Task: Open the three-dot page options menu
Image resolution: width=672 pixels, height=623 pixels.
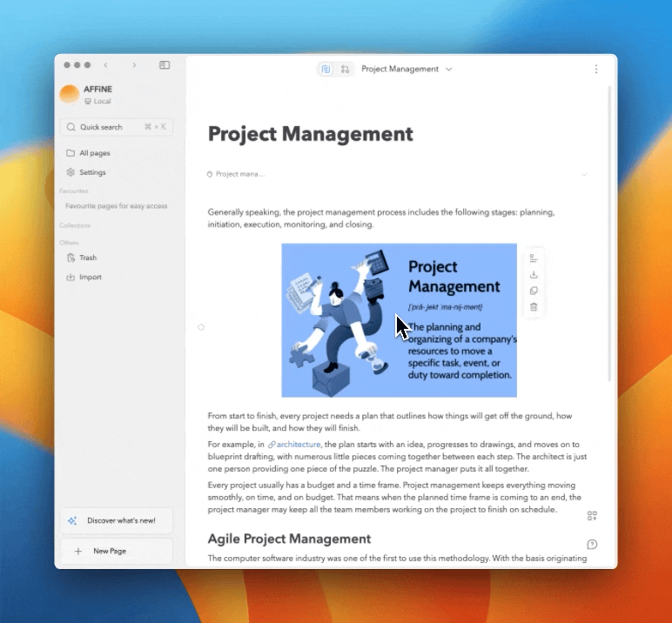Action: [596, 69]
